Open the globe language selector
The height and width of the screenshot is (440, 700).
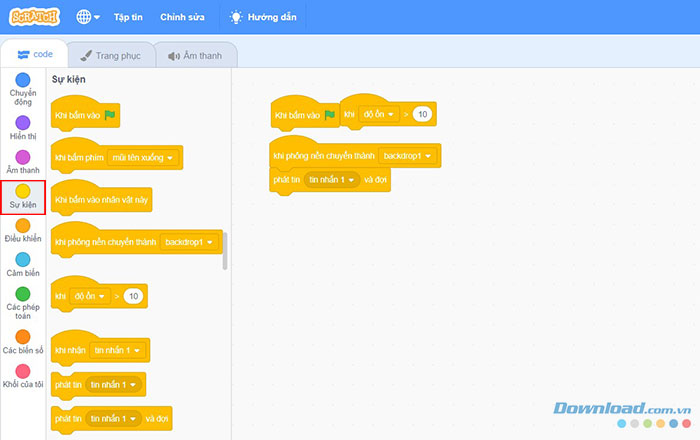pos(87,17)
